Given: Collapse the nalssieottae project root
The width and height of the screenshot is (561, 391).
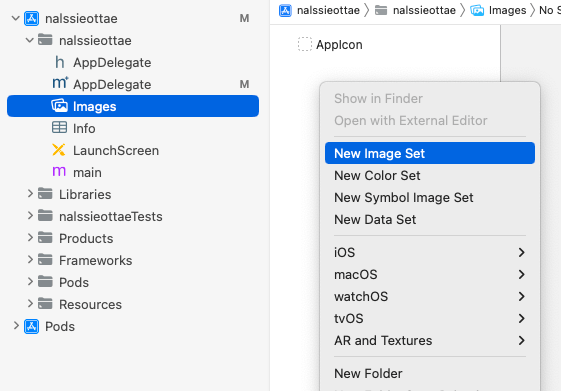Looking at the screenshot, I should (x=15, y=18).
